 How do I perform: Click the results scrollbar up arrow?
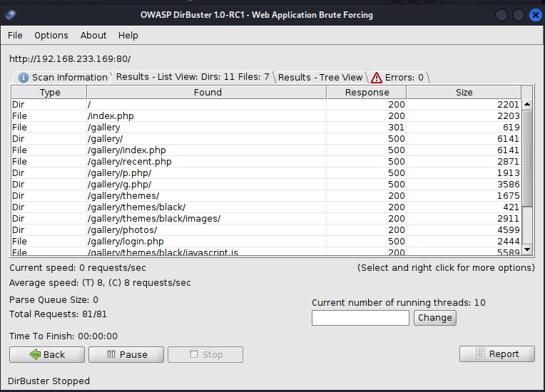tap(527, 104)
